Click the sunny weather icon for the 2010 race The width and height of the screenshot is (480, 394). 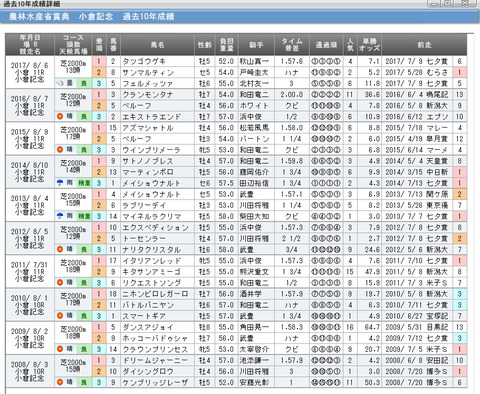pyautogui.click(x=60, y=316)
